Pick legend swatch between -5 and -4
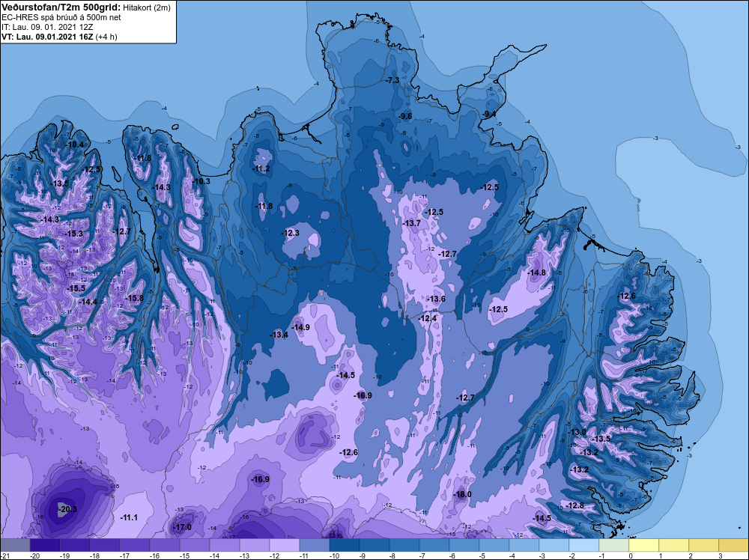The height and width of the screenshot is (560, 749). [x=494, y=545]
